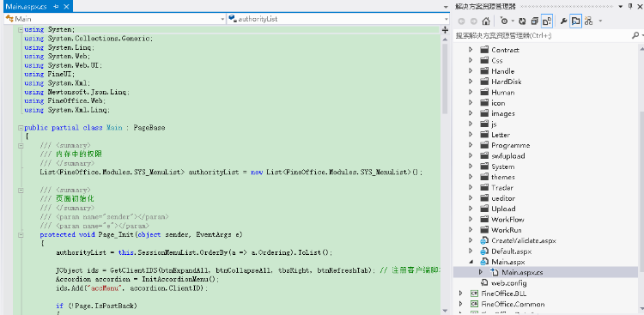Expand the HardDisk folder
644x315 pixels.
471,82
